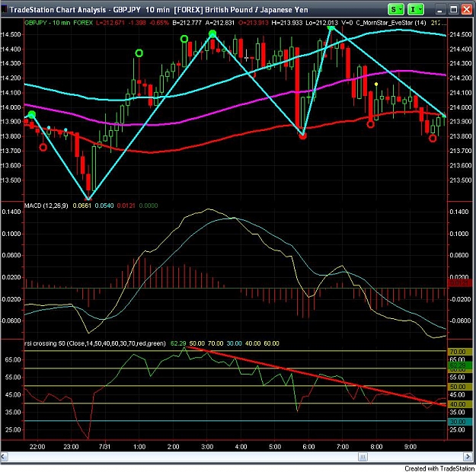The width and height of the screenshot is (476, 472).
Task: Click the '214.500' label on right price axis
Action: click(x=461, y=34)
